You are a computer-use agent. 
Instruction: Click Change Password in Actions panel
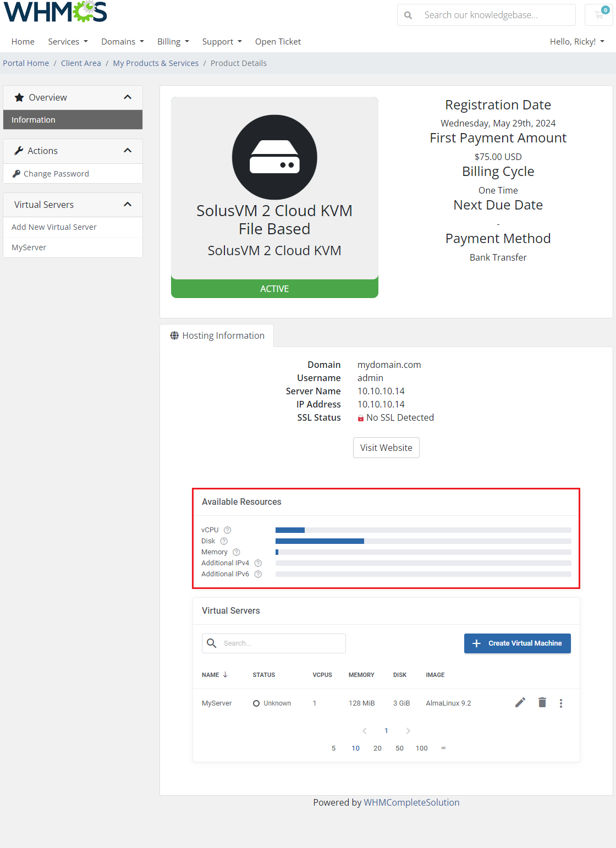click(73, 174)
